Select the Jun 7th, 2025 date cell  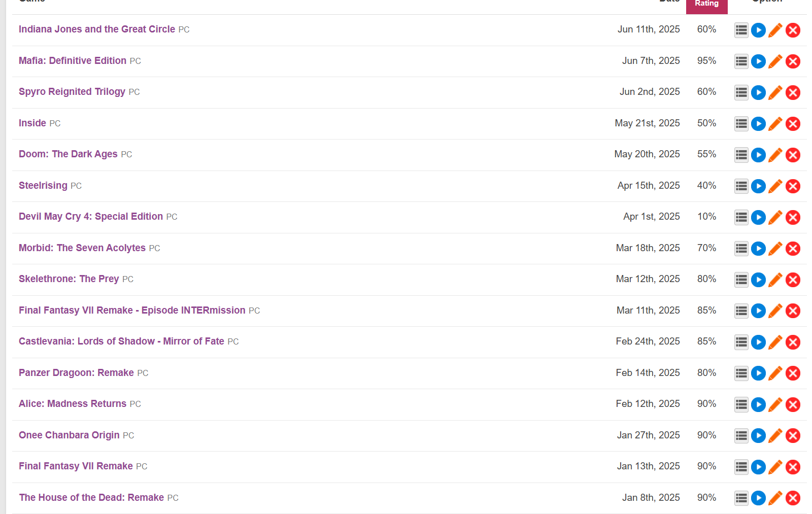pyautogui.click(x=651, y=61)
